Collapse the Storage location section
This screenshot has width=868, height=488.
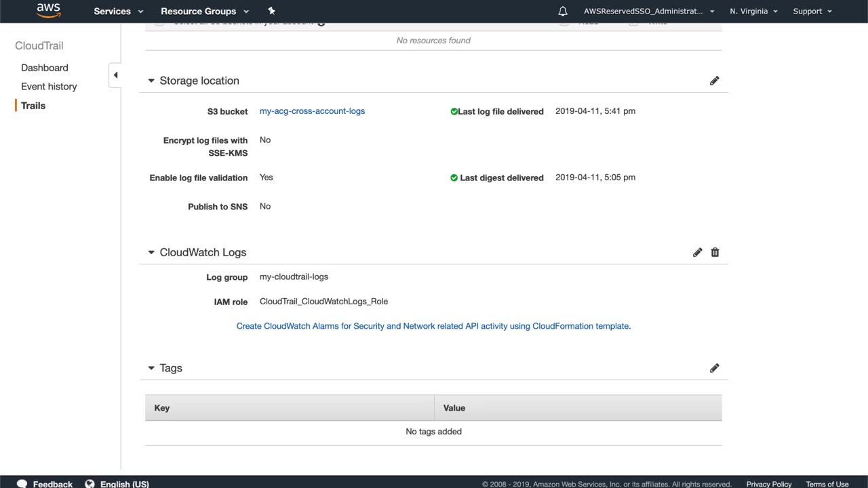[151, 81]
